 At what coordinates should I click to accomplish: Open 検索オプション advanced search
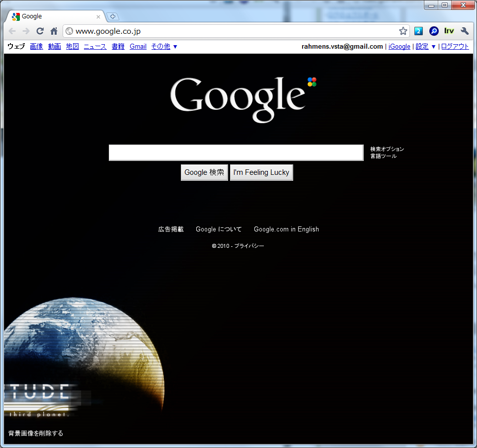tap(387, 149)
